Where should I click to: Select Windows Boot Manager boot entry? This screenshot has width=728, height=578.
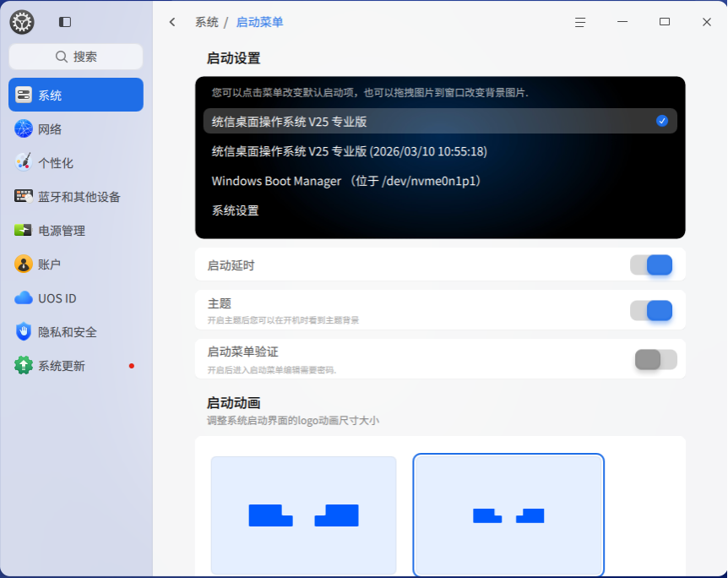pos(440,181)
